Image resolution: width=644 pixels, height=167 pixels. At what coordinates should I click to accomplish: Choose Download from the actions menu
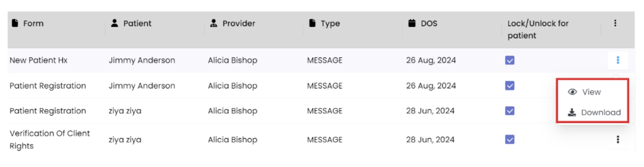point(601,113)
